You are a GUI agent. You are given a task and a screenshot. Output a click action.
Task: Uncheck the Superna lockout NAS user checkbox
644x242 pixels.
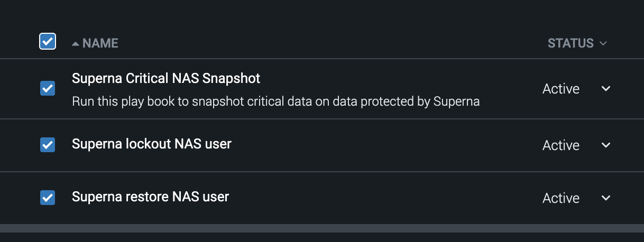coord(48,145)
